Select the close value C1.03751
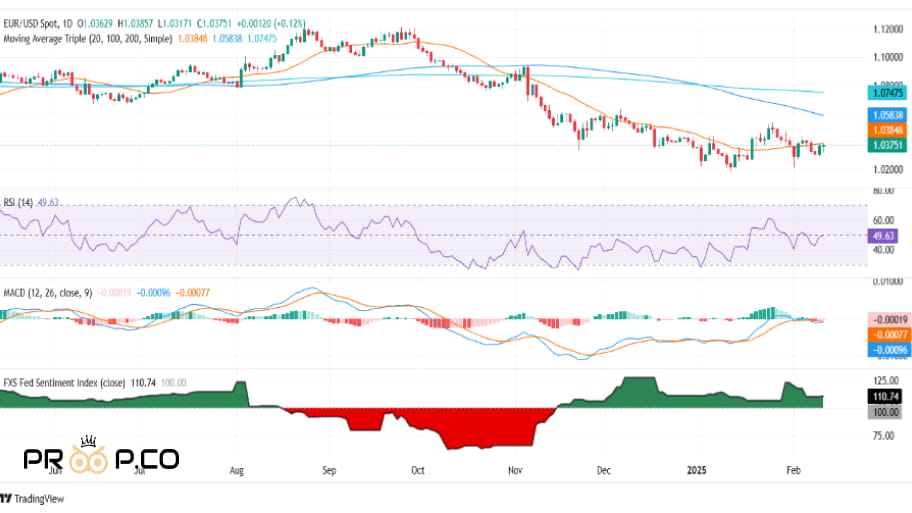Screen dimensions: 912x513 (214, 24)
